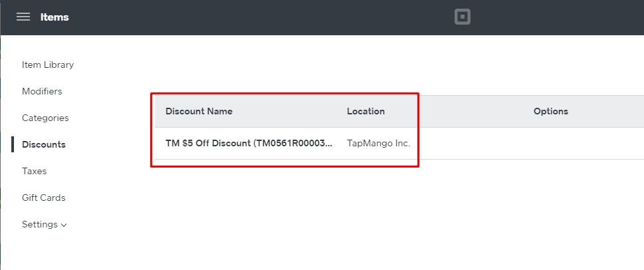The image size is (644, 270).
Task: Open the TM $5 Off Discount row
Action: click(x=399, y=144)
